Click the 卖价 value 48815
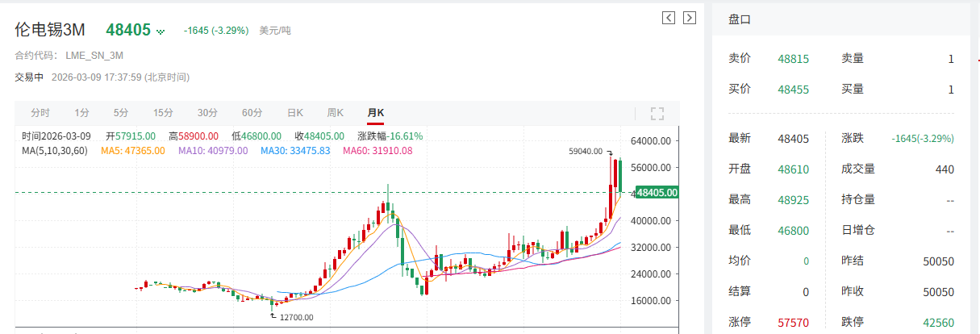Image resolution: width=980 pixels, height=334 pixels. tap(793, 59)
